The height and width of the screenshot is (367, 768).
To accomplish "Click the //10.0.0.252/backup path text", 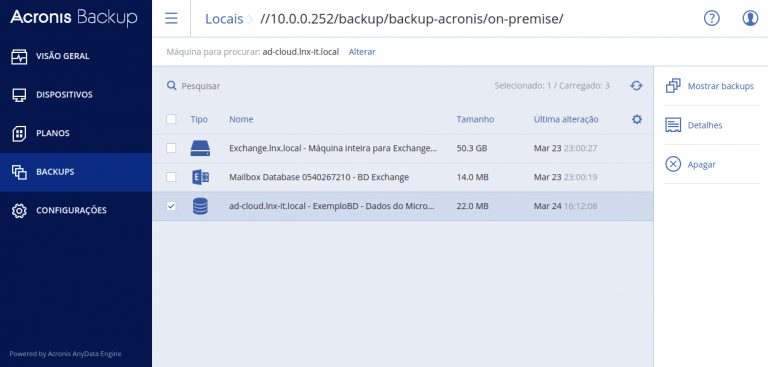I will point(411,19).
